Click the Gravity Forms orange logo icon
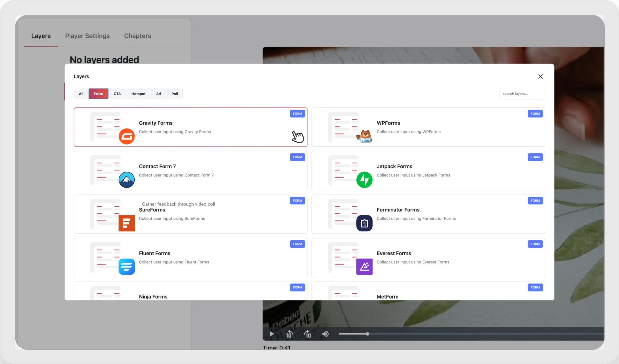 [126, 136]
